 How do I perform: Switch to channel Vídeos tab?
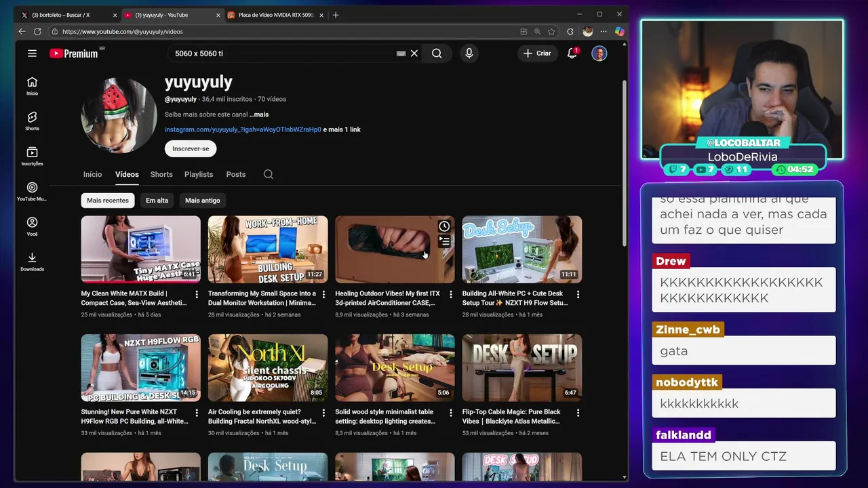[x=127, y=174]
